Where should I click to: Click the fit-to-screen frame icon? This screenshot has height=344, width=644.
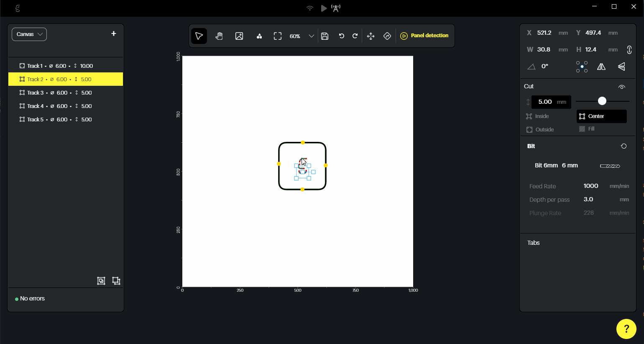(x=278, y=36)
